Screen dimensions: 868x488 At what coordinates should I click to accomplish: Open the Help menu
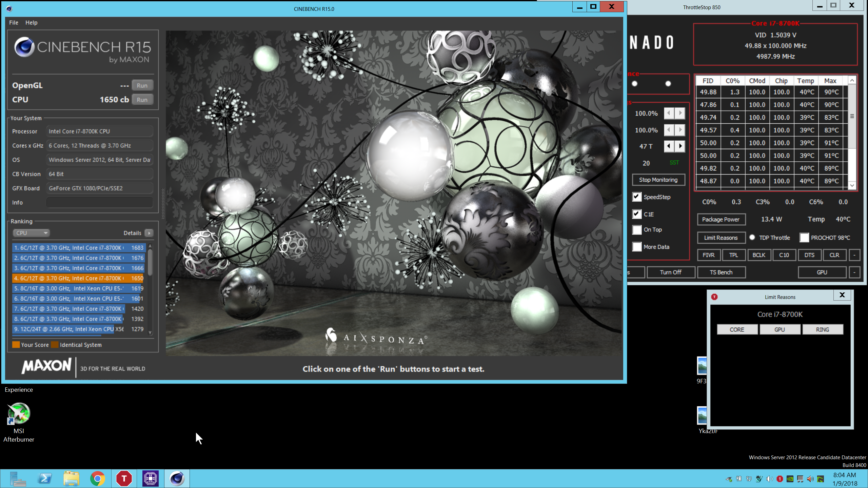[31, 22]
